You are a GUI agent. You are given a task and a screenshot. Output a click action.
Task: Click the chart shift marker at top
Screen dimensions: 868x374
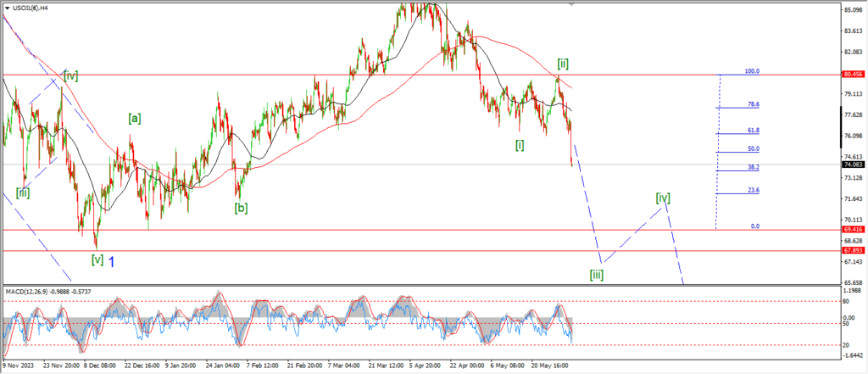[x=571, y=5]
